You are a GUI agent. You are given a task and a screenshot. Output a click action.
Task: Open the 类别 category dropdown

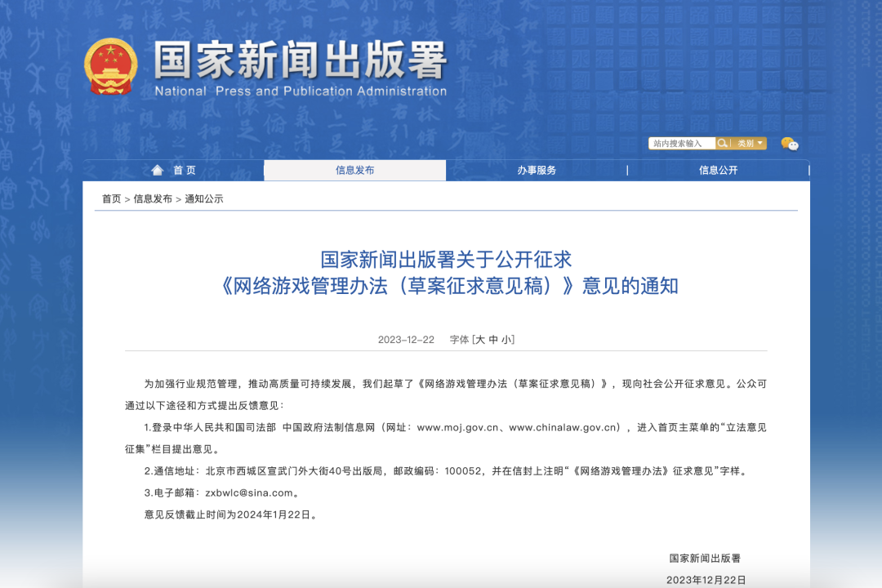click(745, 143)
